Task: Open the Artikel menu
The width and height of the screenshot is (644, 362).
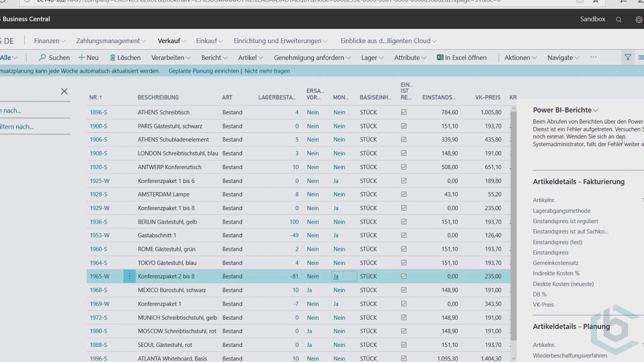Action: pos(251,57)
